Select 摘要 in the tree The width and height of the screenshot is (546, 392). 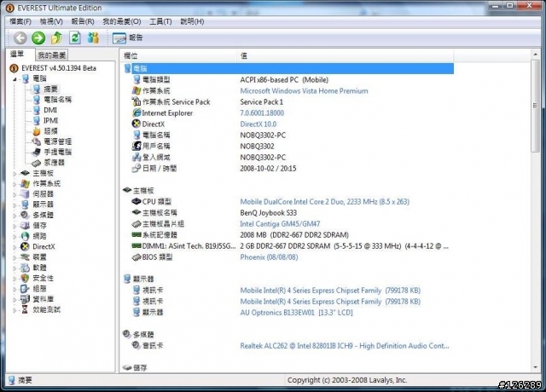50,89
